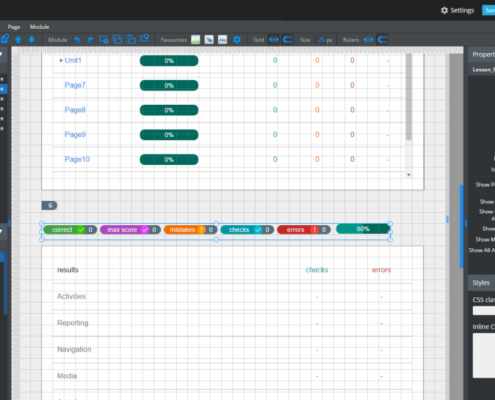Click the Page9 link
The height and width of the screenshot is (400, 495).
pos(75,134)
